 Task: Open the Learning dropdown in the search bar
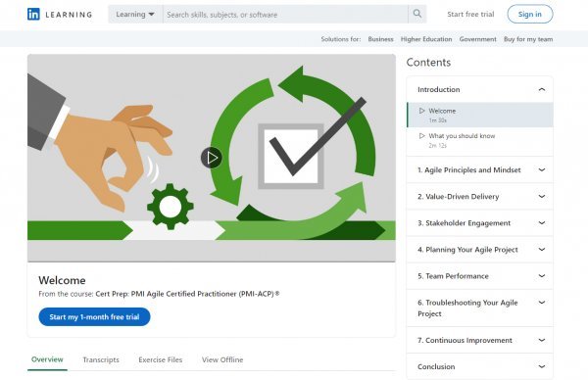click(x=135, y=15)
